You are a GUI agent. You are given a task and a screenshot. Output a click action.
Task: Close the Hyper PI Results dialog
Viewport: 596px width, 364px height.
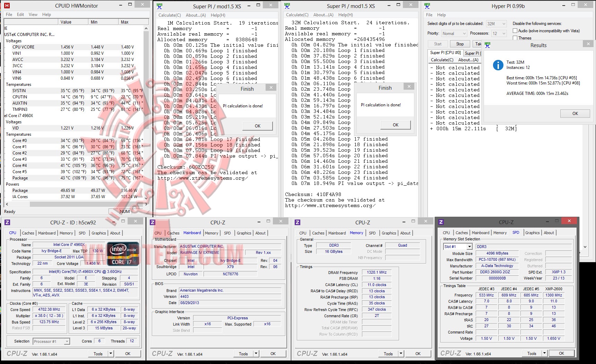[588, 44]
